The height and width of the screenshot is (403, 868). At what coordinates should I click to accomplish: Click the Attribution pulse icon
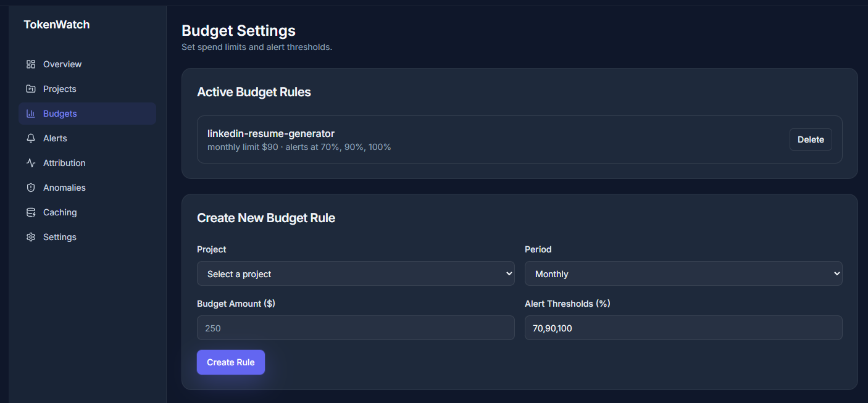tap(31, 163)
